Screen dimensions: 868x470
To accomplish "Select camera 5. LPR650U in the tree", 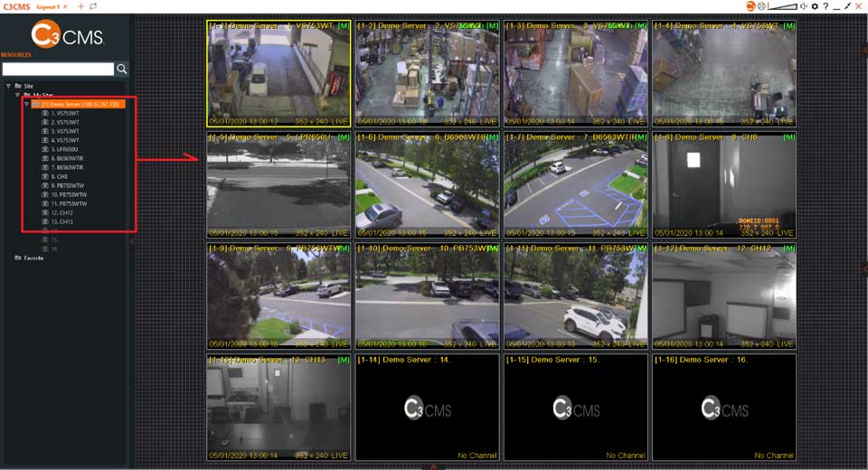I will (x=67, y=149).
